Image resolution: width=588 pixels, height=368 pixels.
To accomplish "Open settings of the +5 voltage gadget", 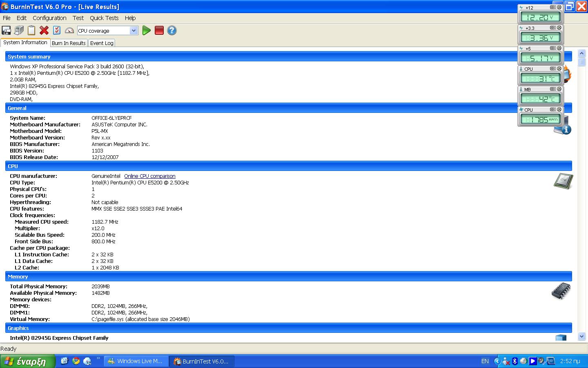I will 553,48.
